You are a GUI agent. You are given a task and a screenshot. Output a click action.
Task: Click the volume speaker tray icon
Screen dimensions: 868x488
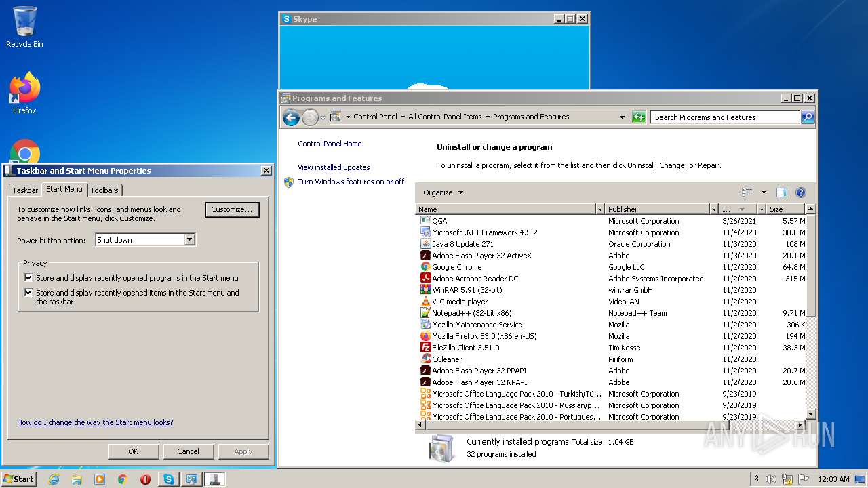(x=771, y=479)
